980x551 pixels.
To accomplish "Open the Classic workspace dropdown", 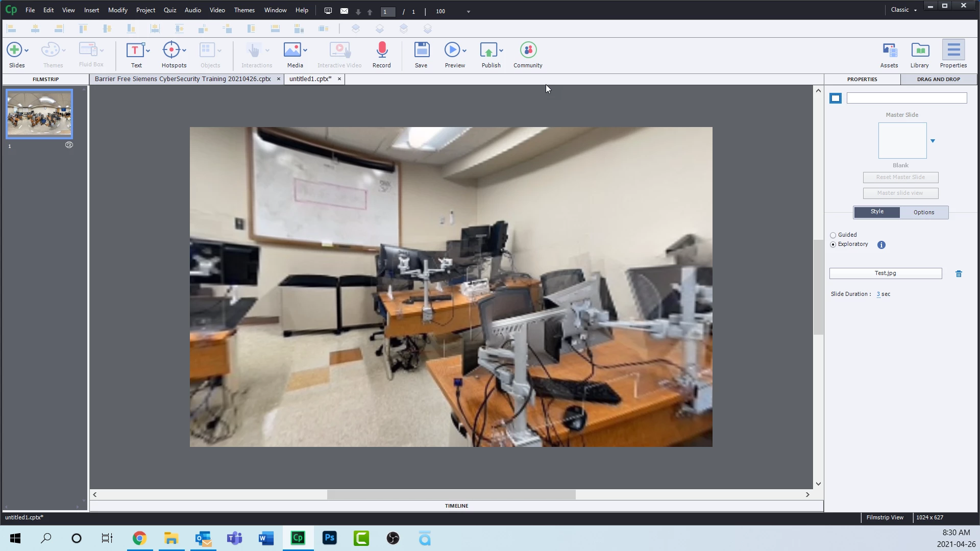I will tap(904, 10).
